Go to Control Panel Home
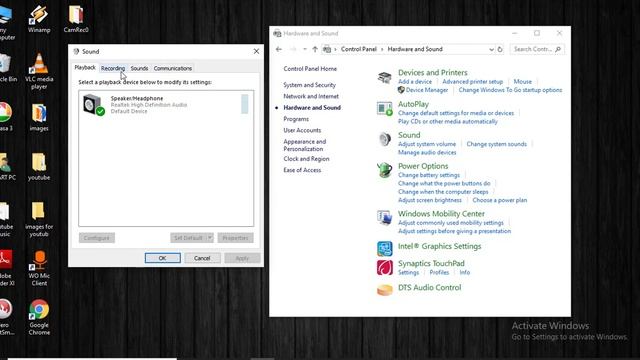Screen dimensions: 640x360 click(x=310, y=69)
